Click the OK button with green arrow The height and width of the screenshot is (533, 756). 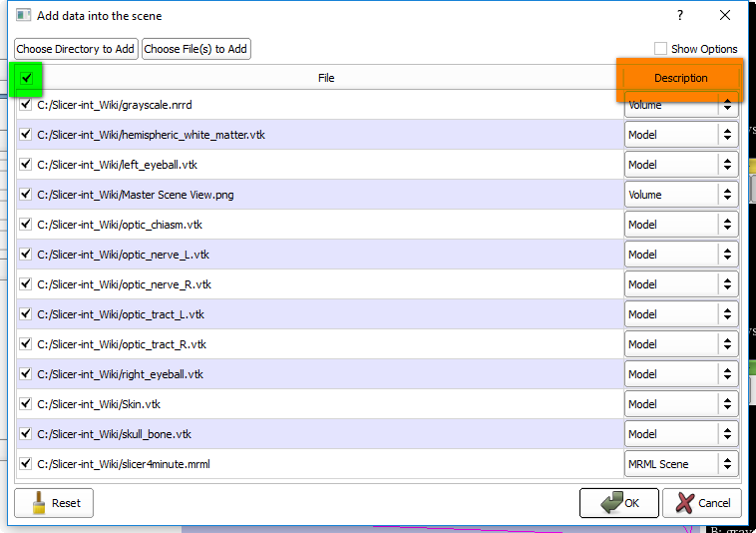tap(618, 503)
